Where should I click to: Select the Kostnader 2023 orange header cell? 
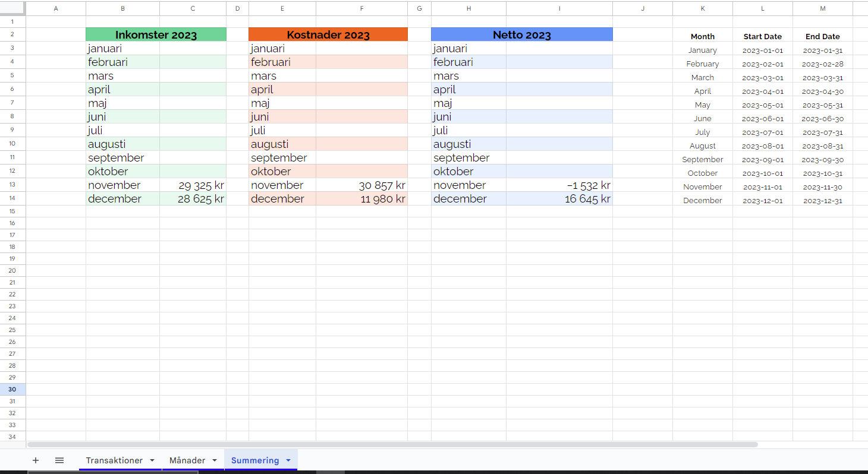click(x=328, y=35)
